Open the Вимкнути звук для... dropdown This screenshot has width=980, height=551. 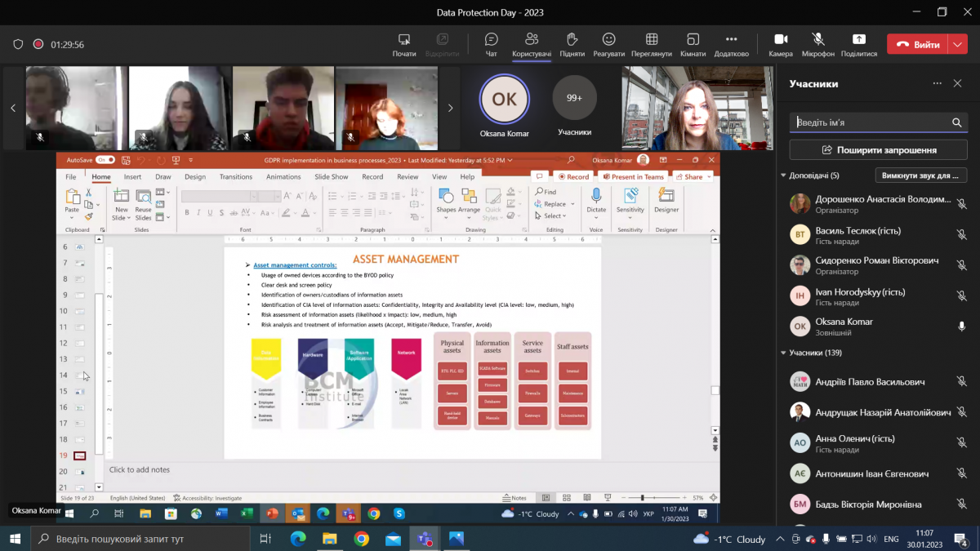[921, 176]
